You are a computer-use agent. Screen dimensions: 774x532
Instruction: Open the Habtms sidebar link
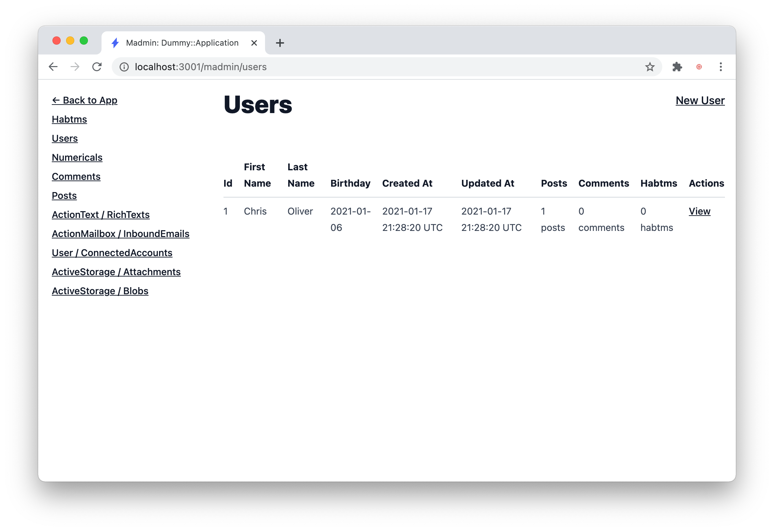pos(69,119)
